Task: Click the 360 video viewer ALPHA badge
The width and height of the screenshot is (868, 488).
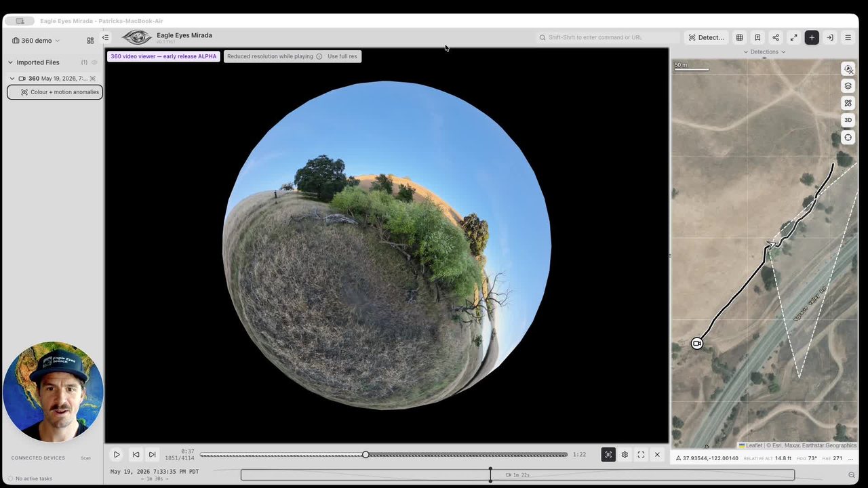Action: 163,56
